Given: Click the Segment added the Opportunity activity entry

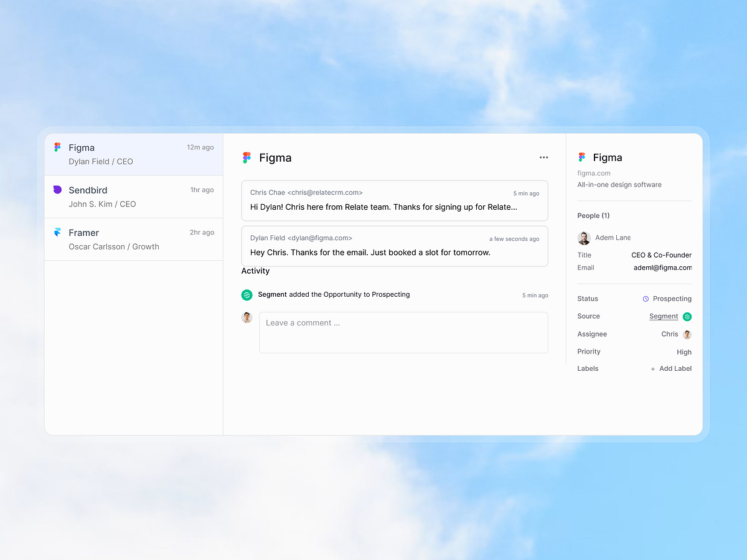Looking at the screenshot, I should (395, 295).
